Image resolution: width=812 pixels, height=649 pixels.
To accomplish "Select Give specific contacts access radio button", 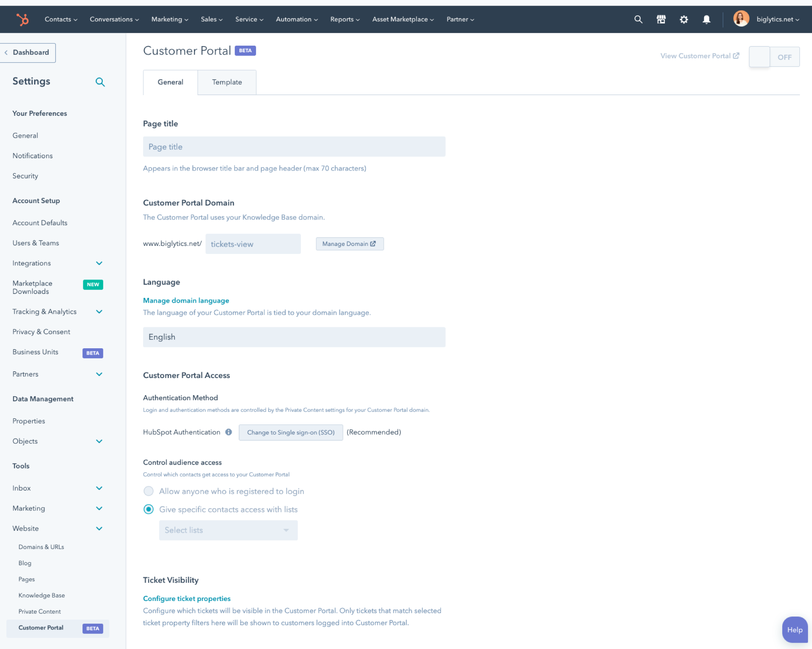I will pyautogui.click(x=149, y=509).
